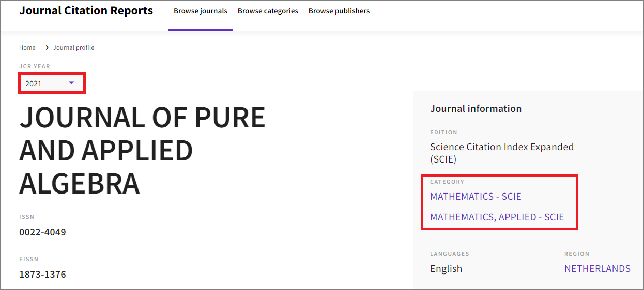Click the Home breadcrumb link
The height and width of the screenshot is (290, 644).
[27, 47]
